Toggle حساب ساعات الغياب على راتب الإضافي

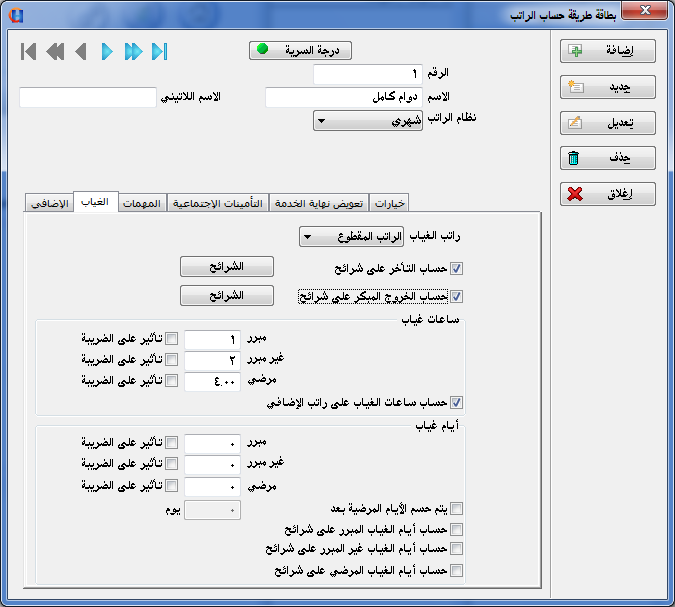click(457, 403)
